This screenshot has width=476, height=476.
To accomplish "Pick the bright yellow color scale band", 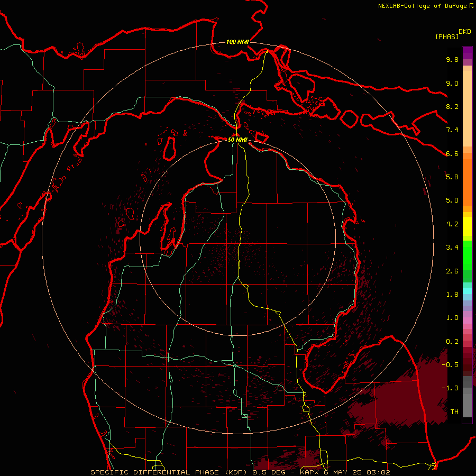I will click(x=467, y=226).
